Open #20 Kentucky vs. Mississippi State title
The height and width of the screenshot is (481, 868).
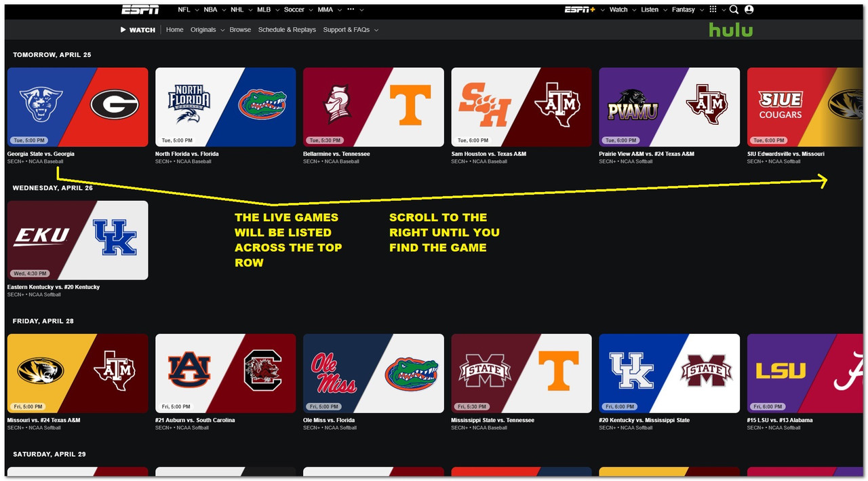[x=644, y=420]
